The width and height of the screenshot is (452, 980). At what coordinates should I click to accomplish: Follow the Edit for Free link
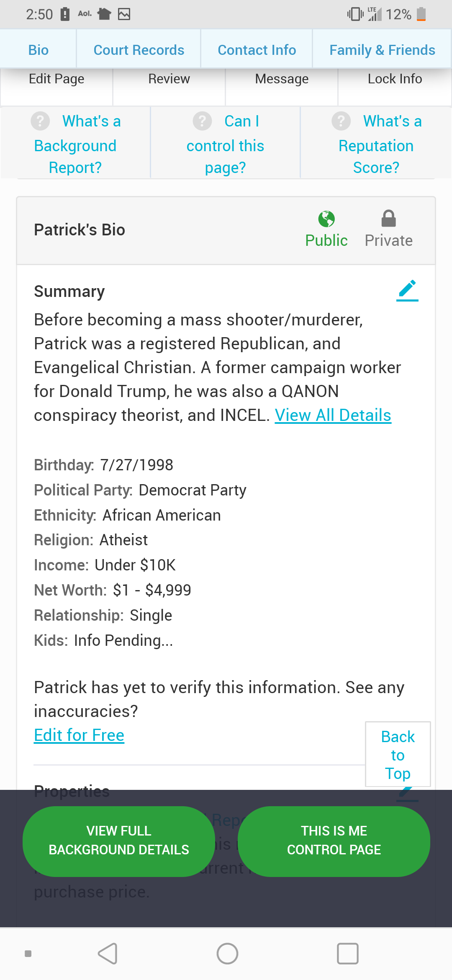pos(79,735)
